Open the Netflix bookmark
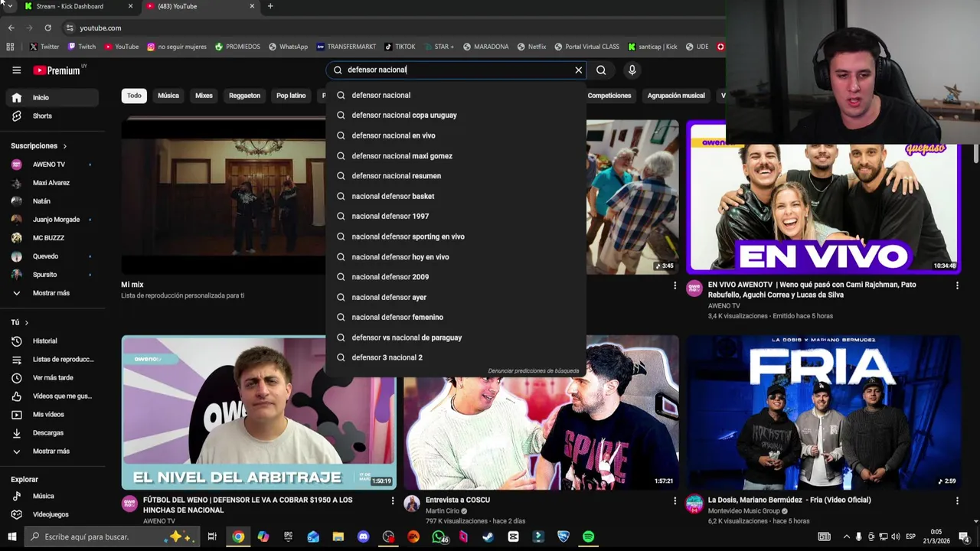Screen dimensions: 980x551 pyautogui.click(x=531, y=47)
